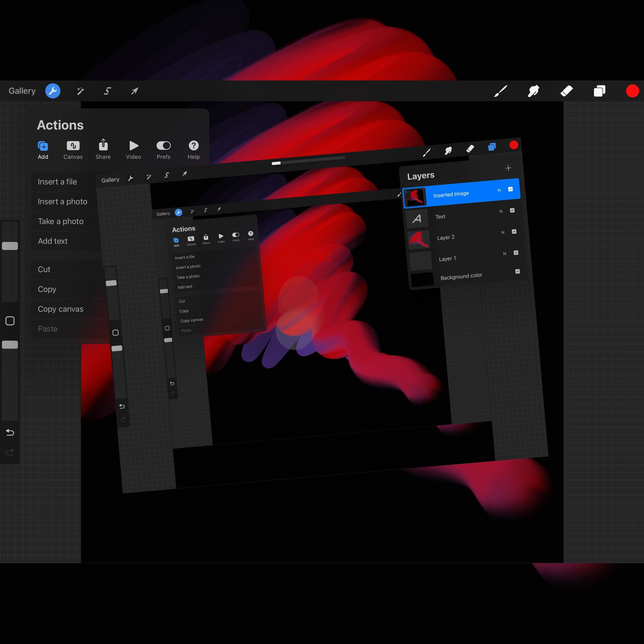Click brush icon in tilted screenshot toolbar

pyautogui.click(x=427, y=152)
